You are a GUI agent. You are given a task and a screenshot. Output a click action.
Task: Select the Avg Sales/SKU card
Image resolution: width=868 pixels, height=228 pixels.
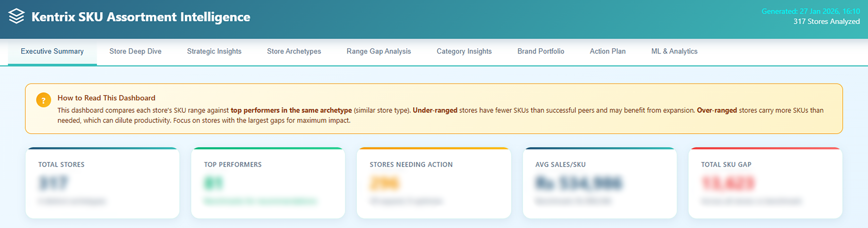600,183
